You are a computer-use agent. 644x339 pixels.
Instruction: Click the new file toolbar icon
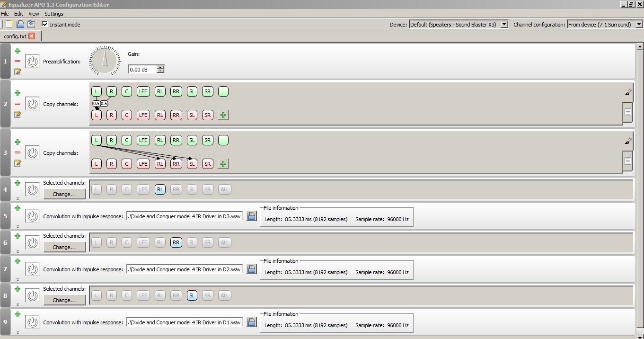click(9, 24)
